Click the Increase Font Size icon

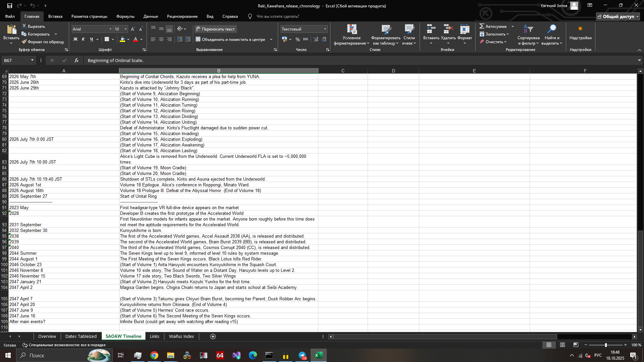point(133,29)
